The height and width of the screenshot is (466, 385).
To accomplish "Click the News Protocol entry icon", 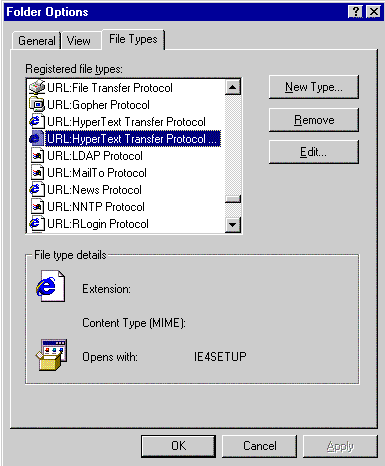I will click(x=37, y=190).
